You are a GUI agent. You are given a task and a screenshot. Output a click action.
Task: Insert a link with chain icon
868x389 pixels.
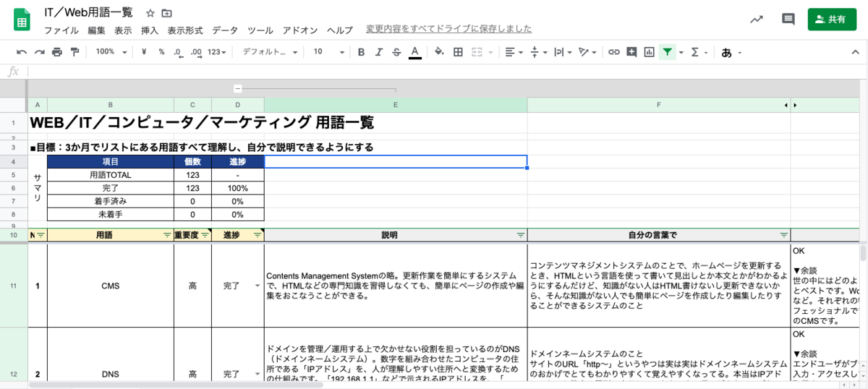613,52
